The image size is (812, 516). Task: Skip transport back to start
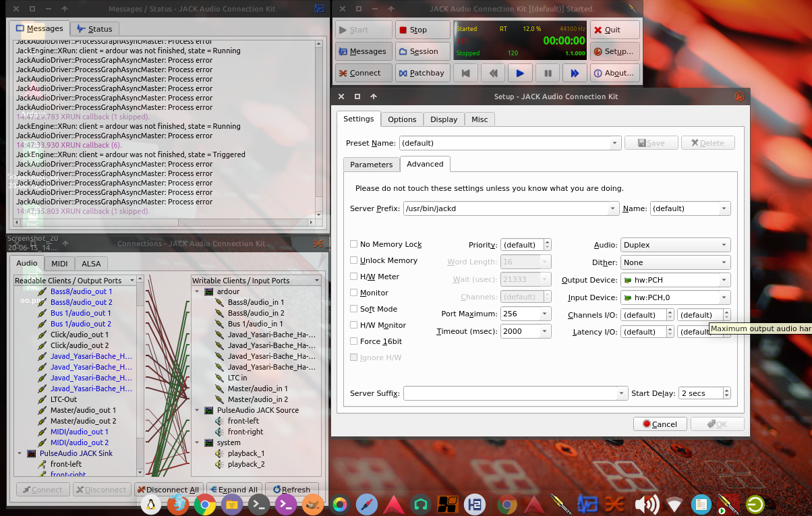465,73
